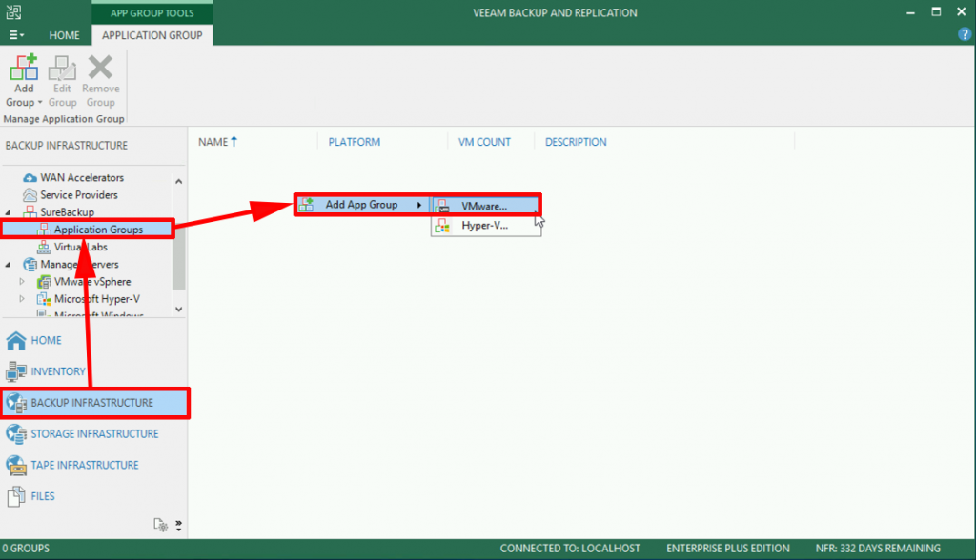Image resolution: width=976 pixels, height=560 pixels.
Task: Sort the list by the PLATFORM column header
Action: click(x=354, y=141)
